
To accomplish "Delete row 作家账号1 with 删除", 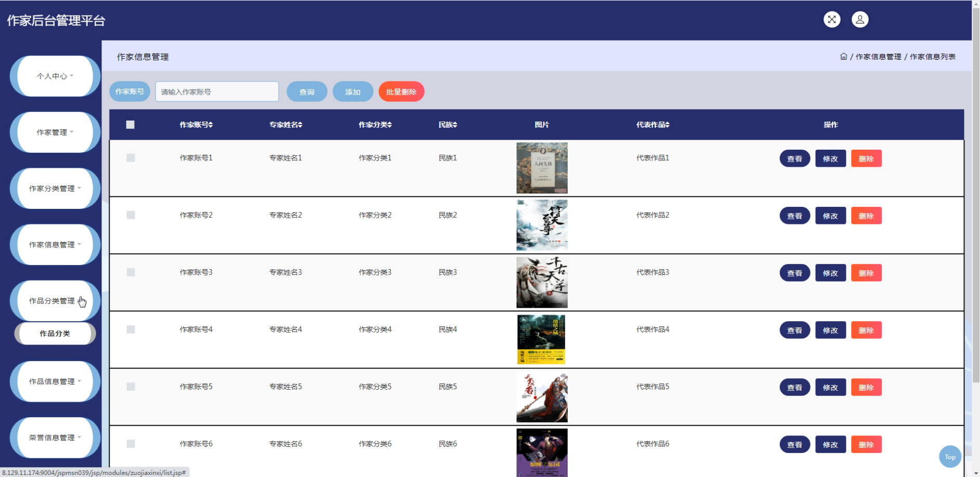I will 866,158.
